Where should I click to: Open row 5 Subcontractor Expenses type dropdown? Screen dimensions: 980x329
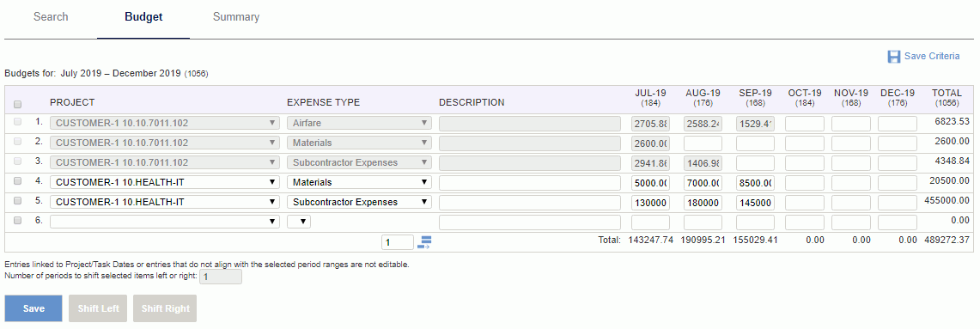pyautogui.click(x=359, y=202)
